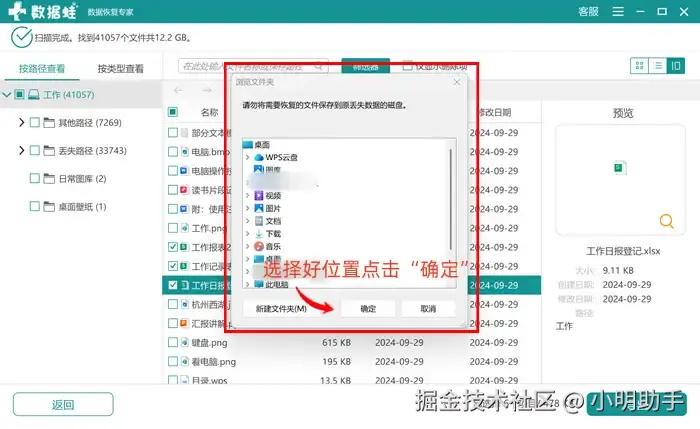Click the magnifier icon in the preview pane

click(667, 221)
